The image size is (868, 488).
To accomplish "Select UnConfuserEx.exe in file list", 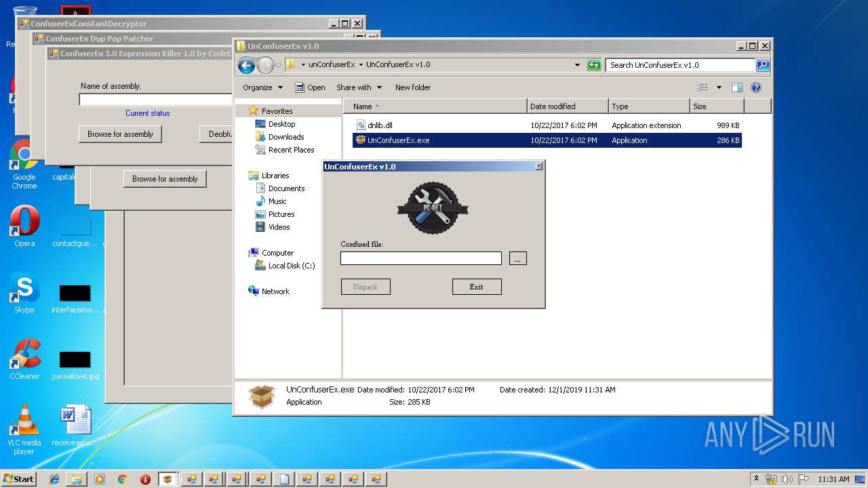I will 548,140.
